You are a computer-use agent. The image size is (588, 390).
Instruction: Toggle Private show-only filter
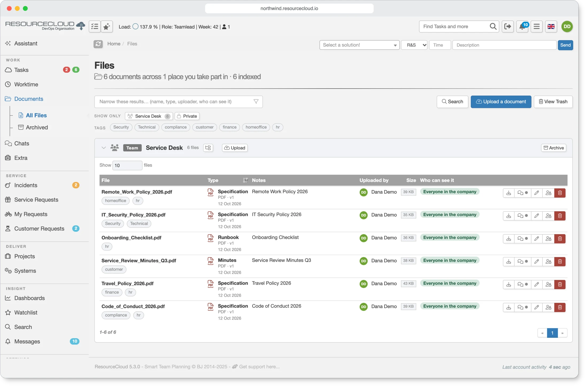(x=187, y=116)
